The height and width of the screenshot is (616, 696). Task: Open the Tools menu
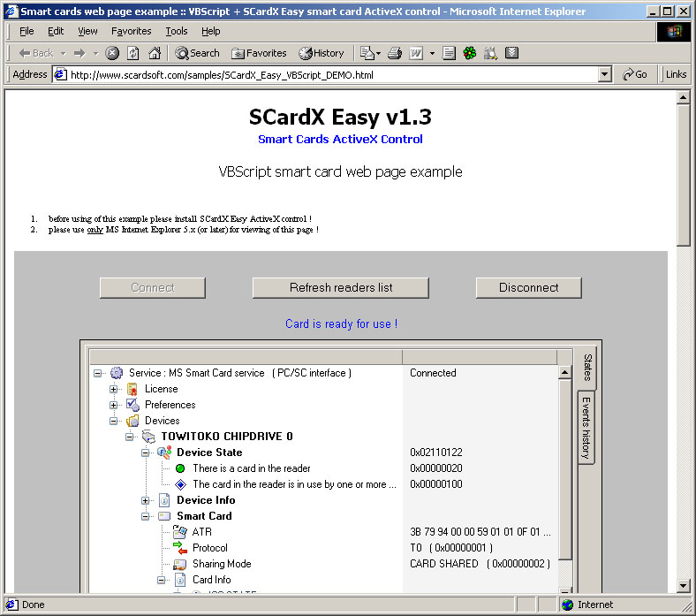tap(177, 31)
